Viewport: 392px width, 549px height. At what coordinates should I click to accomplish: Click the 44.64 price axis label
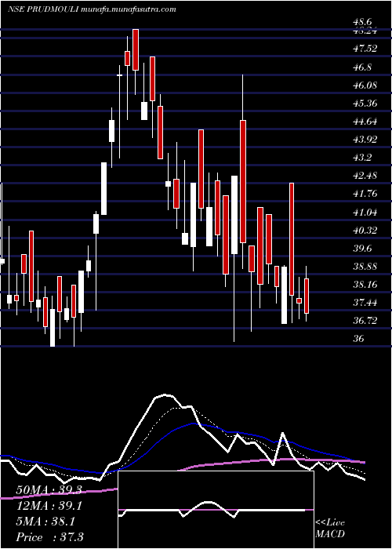(365, 122)
